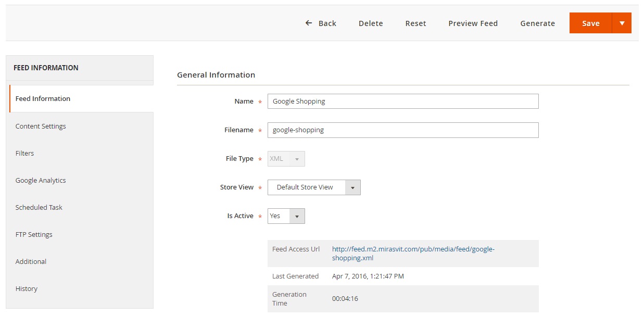This screenshot has height=316, width=644.
Task: Save the feed
Action: click(591, 23)
